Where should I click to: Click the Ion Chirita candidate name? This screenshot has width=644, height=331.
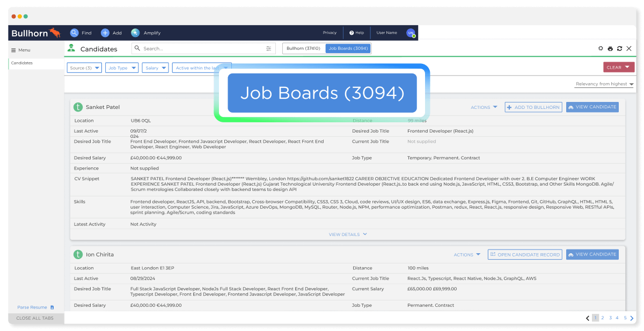pyautogui.click(x=100, y=254)
